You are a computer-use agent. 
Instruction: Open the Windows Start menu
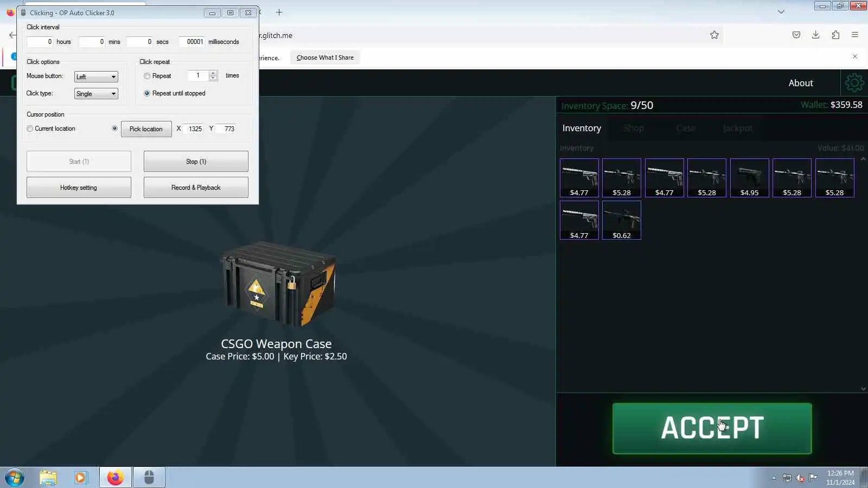click(15, 478)
